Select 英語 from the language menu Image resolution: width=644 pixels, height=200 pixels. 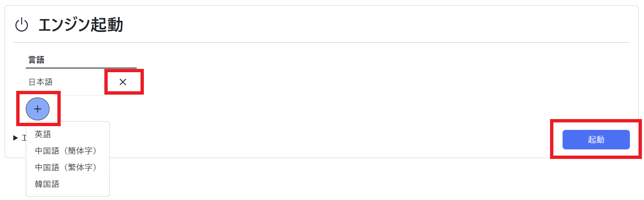click(43, 134)
